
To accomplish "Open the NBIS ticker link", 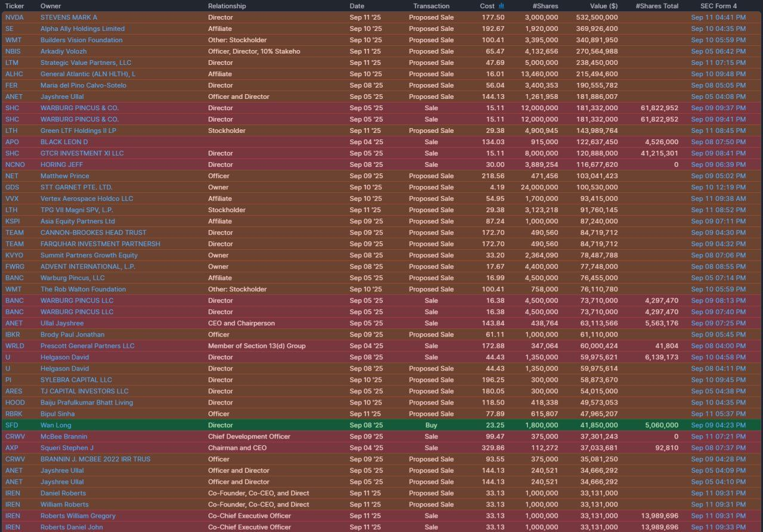I will (x=13, y=51).
